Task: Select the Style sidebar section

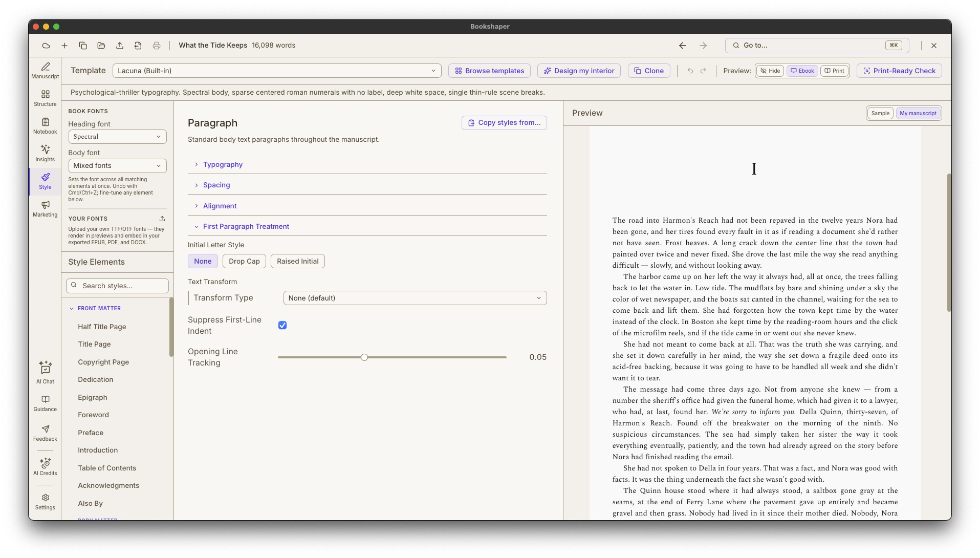Action: tap(45, 181)
